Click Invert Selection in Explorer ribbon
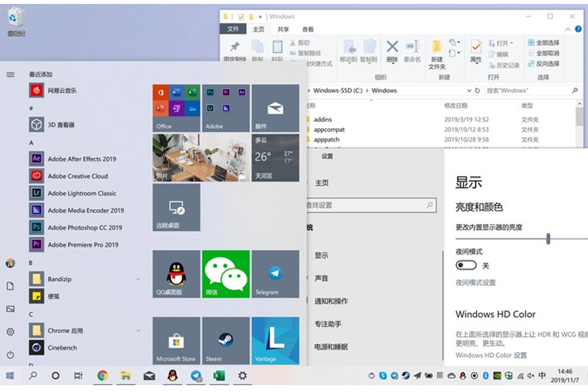This screenshot has width=588, height=392. 543,64
